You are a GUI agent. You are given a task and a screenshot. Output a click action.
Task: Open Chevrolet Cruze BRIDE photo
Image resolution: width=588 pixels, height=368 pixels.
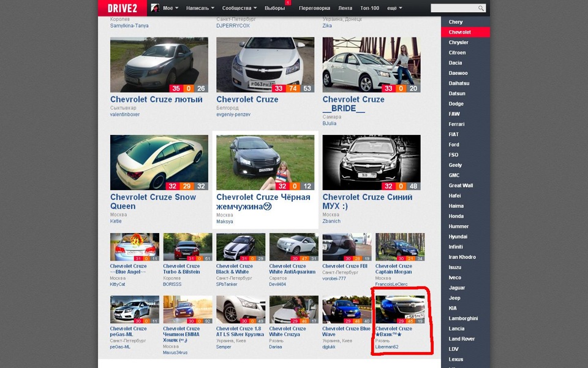[x=371, y=64]
